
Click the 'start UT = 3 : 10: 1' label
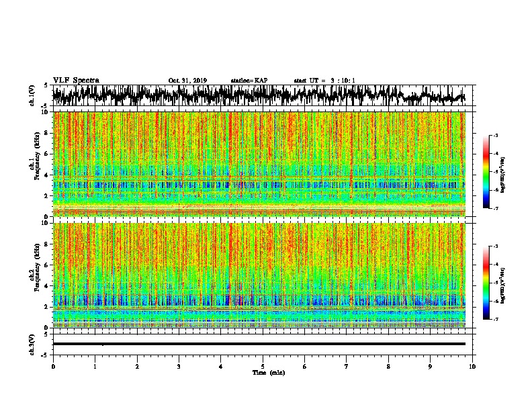point(324,81)
